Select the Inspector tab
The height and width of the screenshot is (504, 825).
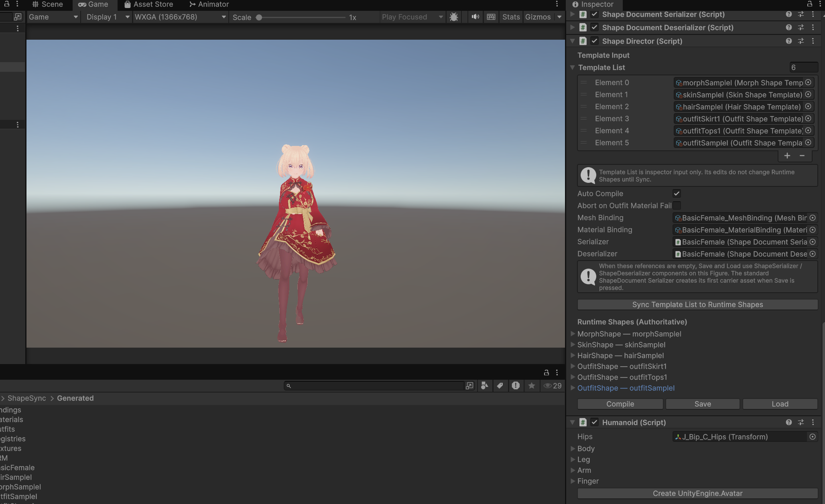coord(593,4)
